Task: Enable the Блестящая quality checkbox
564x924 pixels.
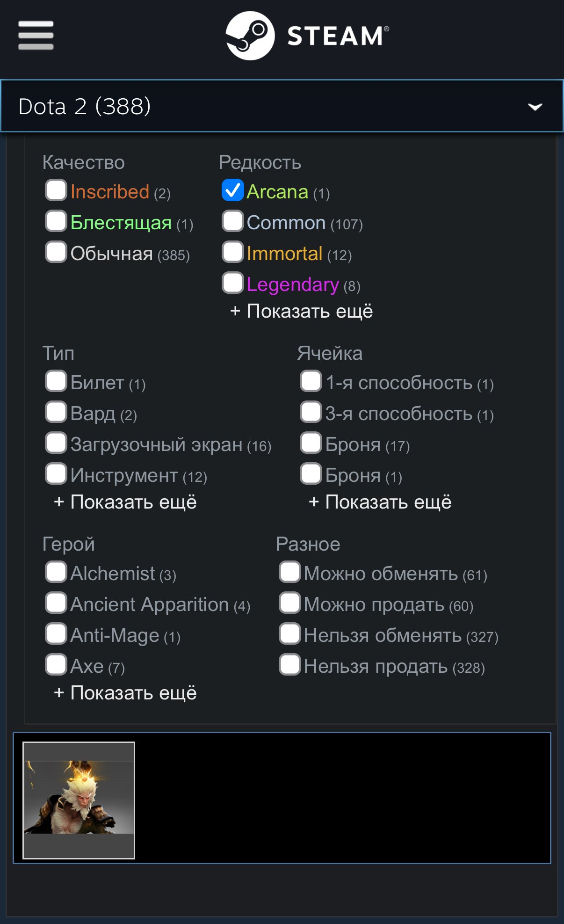Action: [56, 221]
